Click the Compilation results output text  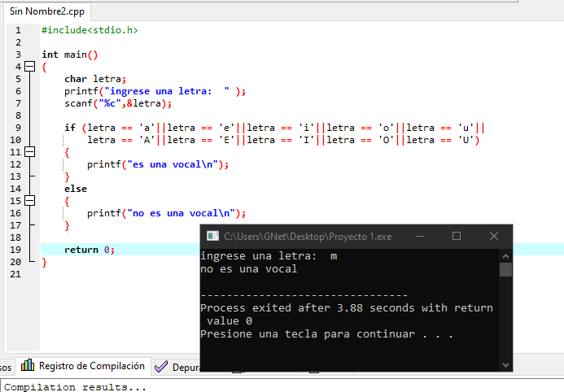(76, 387)
